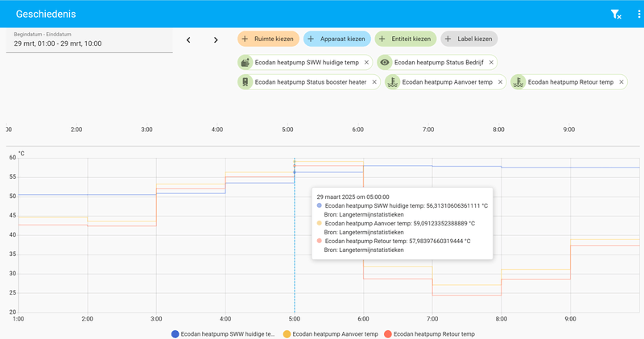Clear the filters with the funnel icon
Screen dimensions: 644x339
point(615,14)
